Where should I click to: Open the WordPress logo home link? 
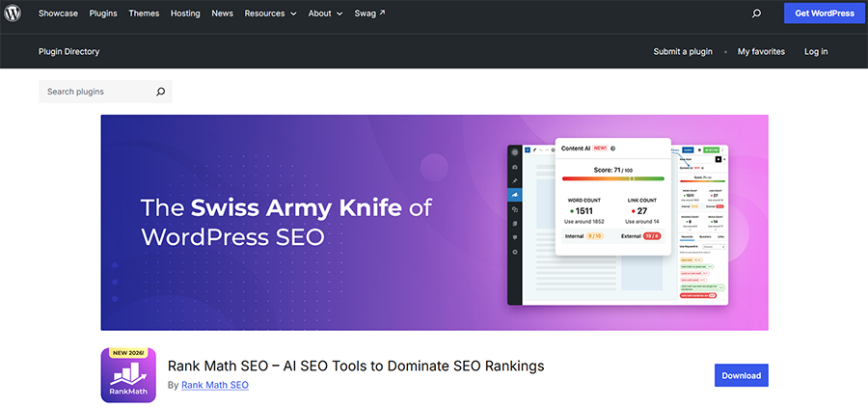coord(13,14)
